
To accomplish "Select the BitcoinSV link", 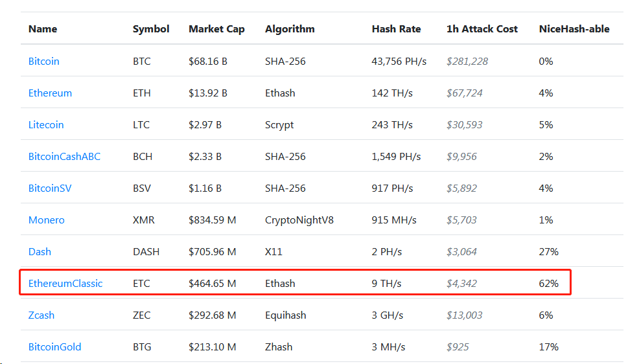I will [x=50, y=188].
